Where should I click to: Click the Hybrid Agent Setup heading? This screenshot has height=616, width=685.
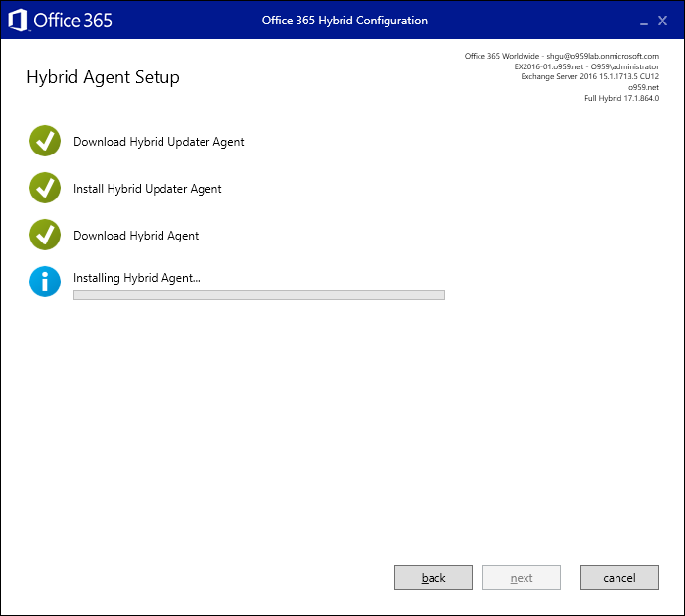pyautogui.click(x=103, y=77)
